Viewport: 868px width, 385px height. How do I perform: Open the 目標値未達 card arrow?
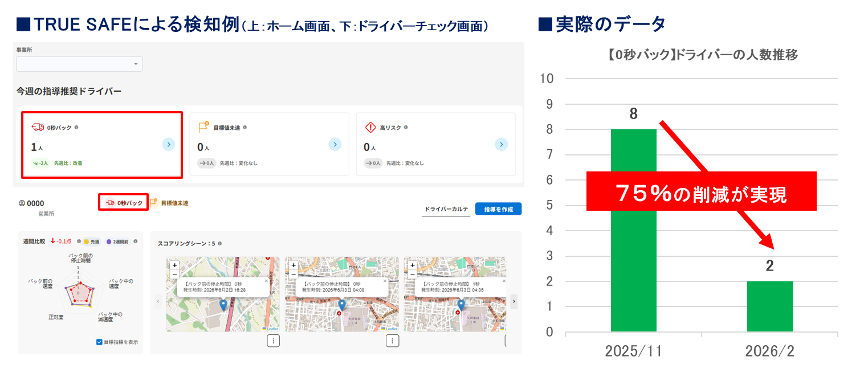[335, 144]
